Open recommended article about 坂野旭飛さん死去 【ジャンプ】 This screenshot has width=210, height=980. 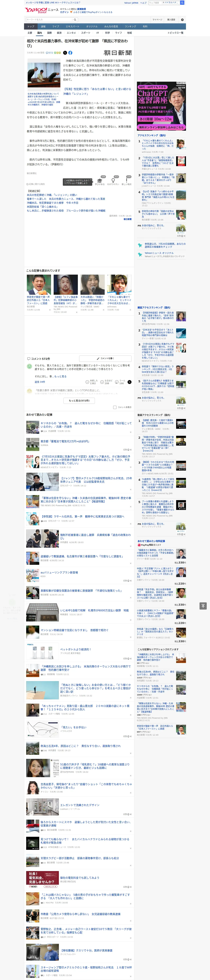tap(96, 480)
